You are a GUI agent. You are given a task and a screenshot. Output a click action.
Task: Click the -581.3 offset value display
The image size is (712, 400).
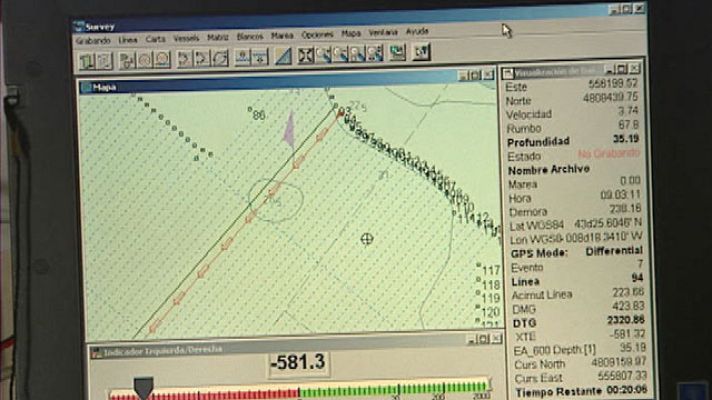pyautogui.click(x=297, y=361)
